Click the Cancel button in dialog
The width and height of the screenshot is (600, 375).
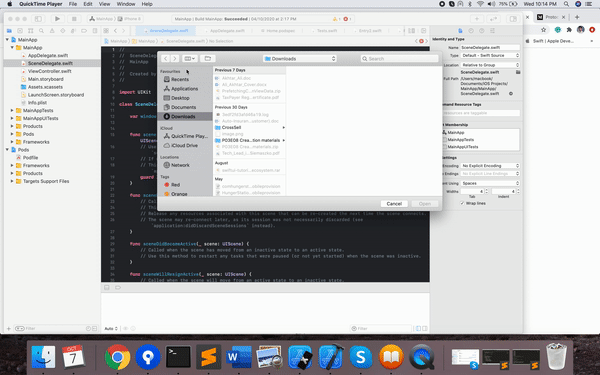point(394,204)
